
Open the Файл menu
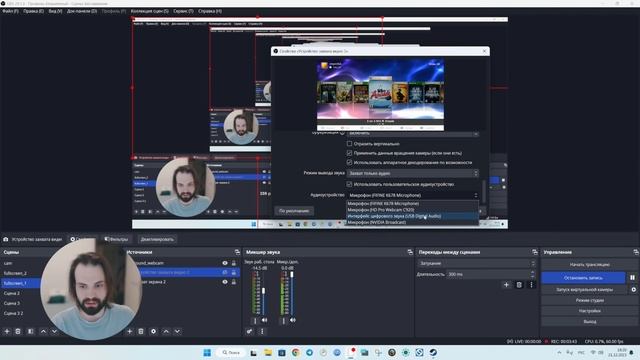click(x=10, y=11)
